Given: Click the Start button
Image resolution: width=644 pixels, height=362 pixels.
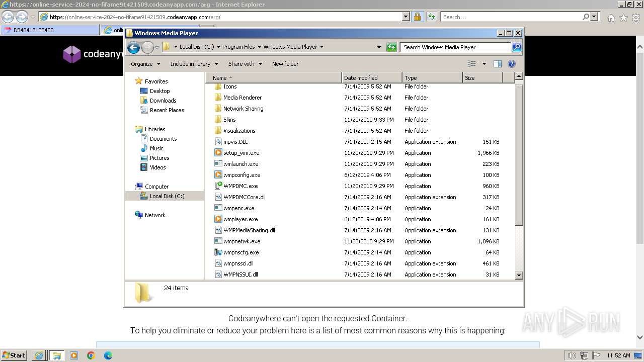Looking at the screenshot, I should (x=14, y=355).
